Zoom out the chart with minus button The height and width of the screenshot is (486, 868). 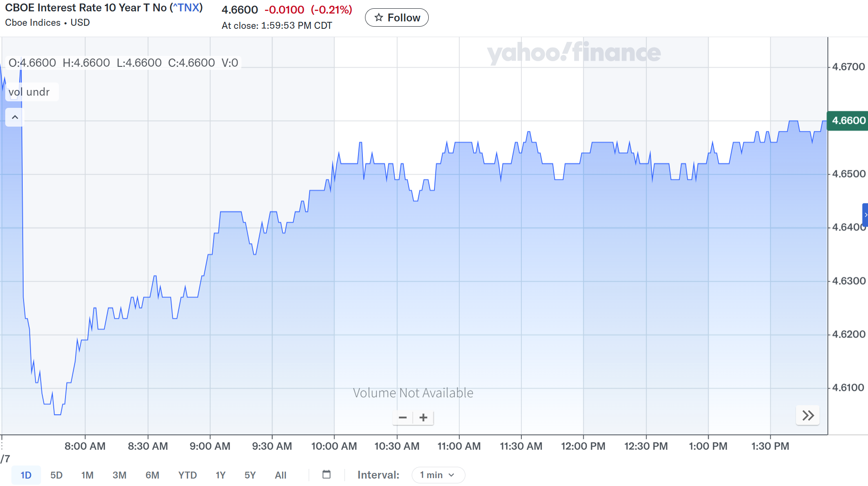[x=403, y=417]
